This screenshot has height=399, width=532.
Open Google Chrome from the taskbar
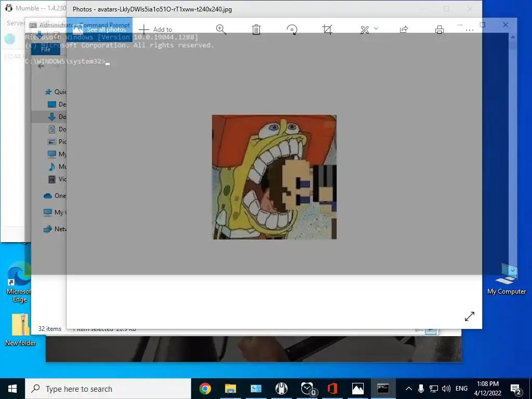coord(205,389)
